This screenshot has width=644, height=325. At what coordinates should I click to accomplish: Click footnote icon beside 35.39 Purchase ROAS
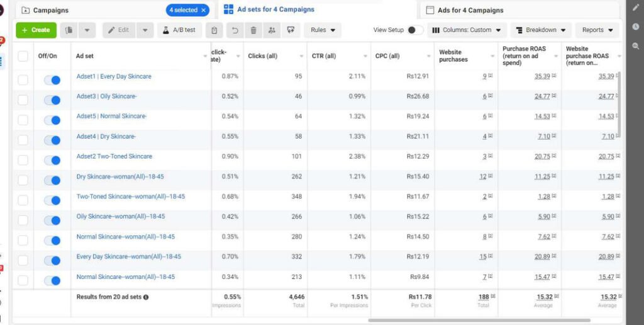[x=553, y=76]
